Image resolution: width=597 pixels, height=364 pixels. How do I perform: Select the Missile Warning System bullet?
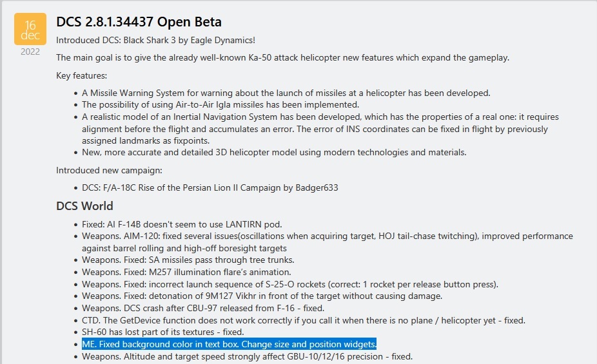[286, 93]
